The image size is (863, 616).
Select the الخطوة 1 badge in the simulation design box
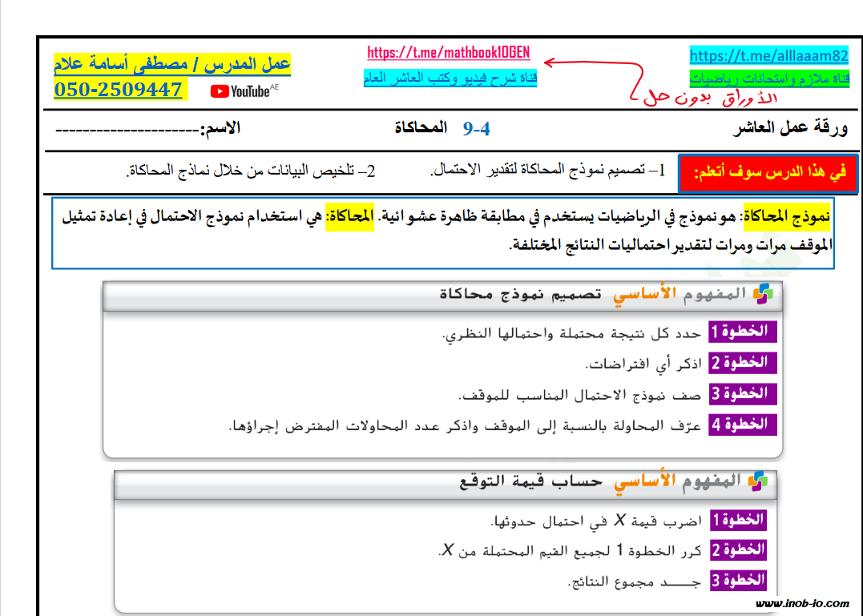[x=742, y=332]
